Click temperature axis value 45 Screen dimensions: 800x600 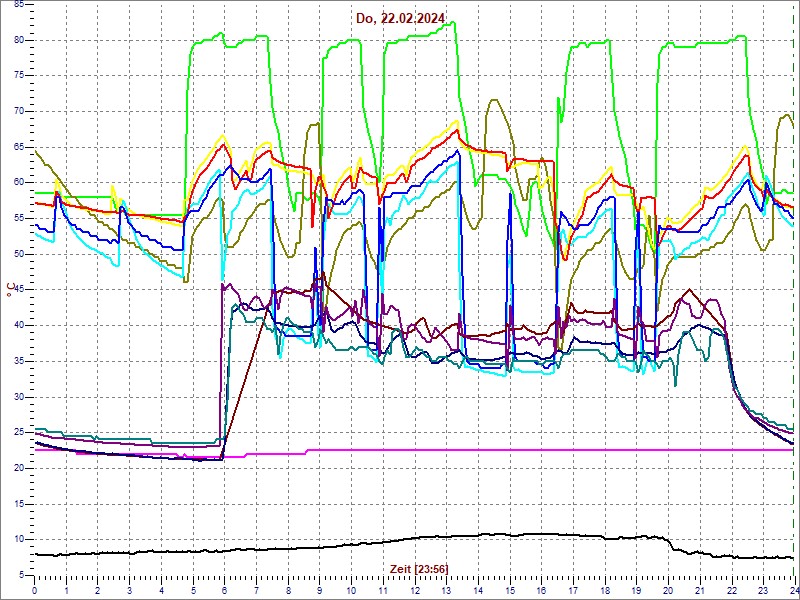(x=19, y=290)
